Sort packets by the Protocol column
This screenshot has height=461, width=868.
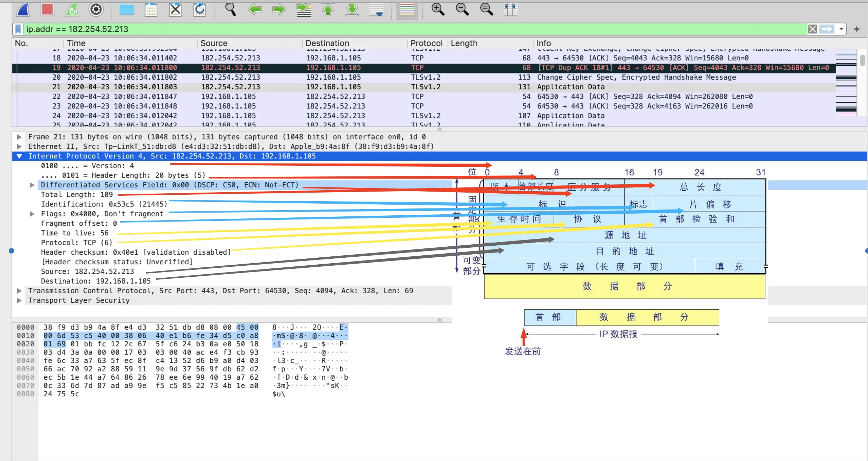[426, 43]
